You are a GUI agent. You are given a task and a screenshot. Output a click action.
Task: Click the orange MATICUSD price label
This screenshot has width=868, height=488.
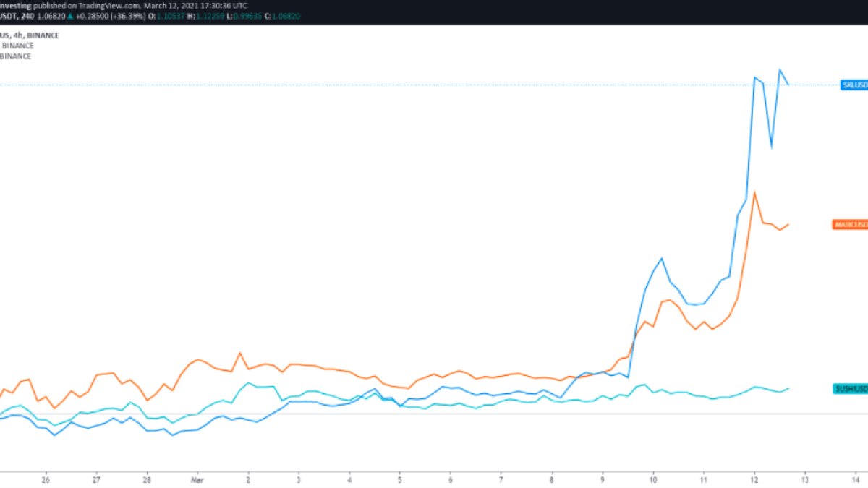tap(851, 225)
